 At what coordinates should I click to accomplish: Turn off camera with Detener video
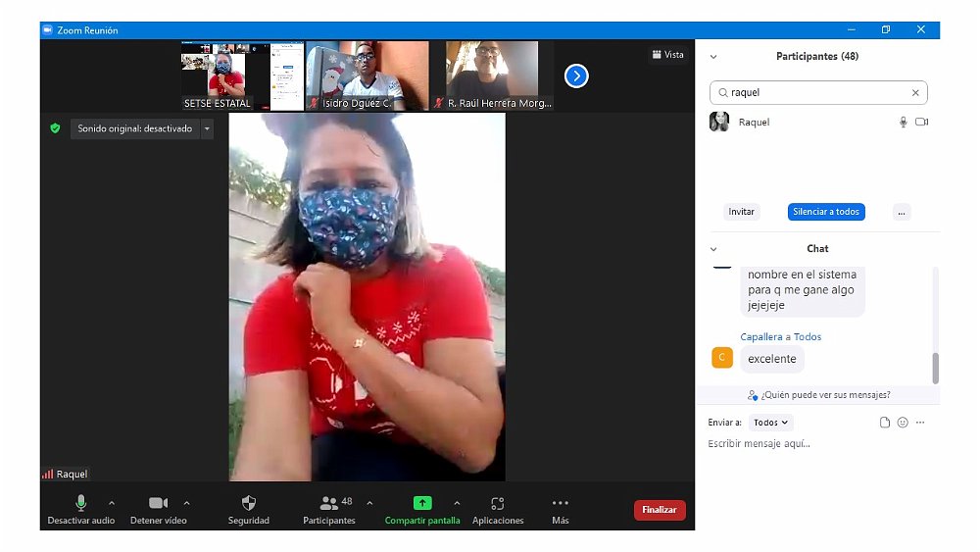click(158, 503)
